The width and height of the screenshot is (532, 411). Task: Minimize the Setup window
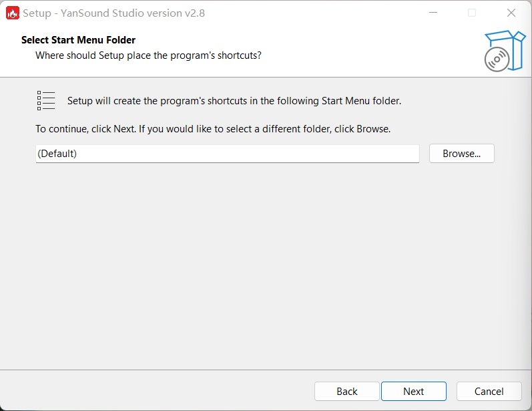tap(433, 13)
